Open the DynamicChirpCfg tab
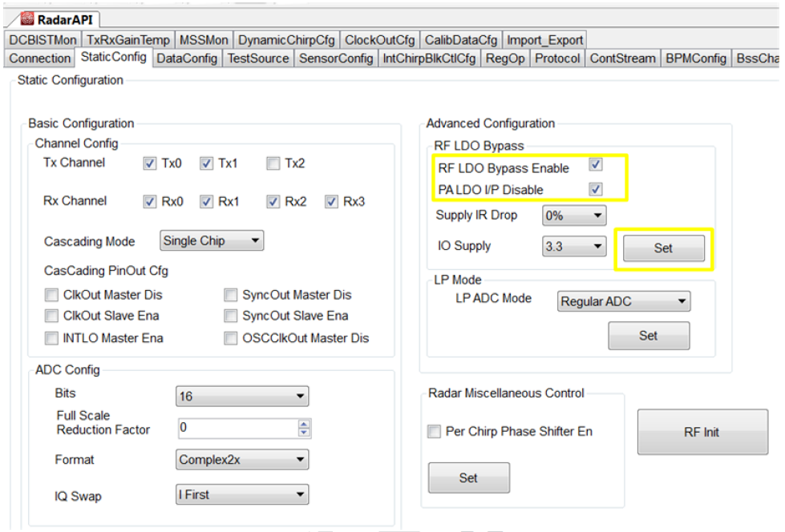The image size is (785, 532). pos(287,40)
